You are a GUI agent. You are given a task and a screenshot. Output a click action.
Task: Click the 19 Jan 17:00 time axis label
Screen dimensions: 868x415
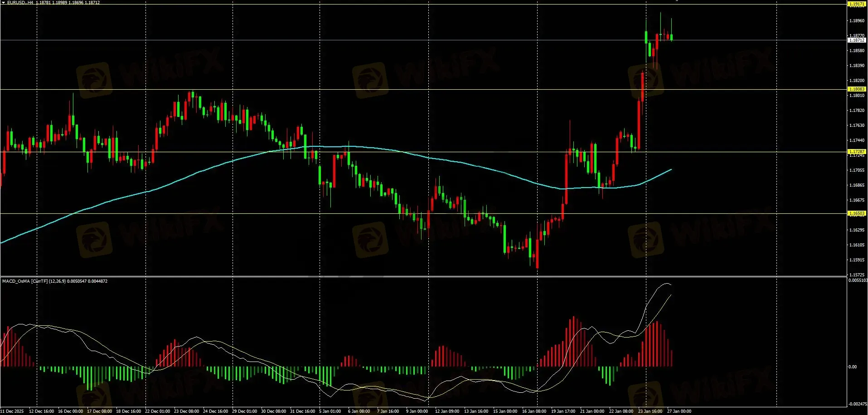click(563, 411)
